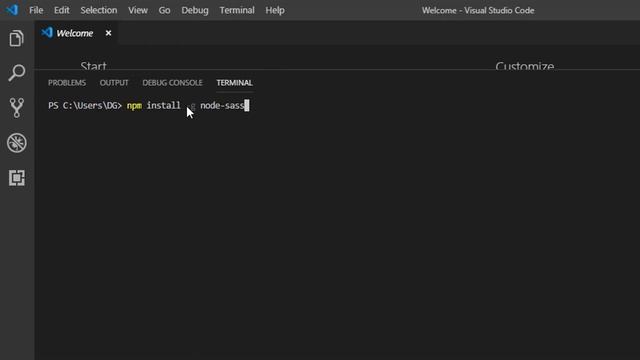Switch to the Output panel tab
The image size is (640, 360).
114,83
